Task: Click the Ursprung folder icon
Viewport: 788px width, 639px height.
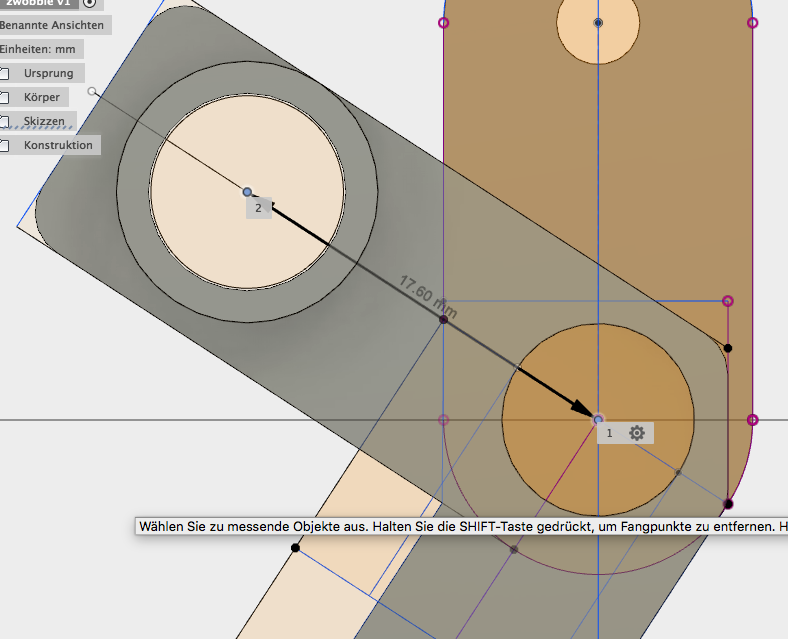Action: pyautogui.click(x=5, y=73)
